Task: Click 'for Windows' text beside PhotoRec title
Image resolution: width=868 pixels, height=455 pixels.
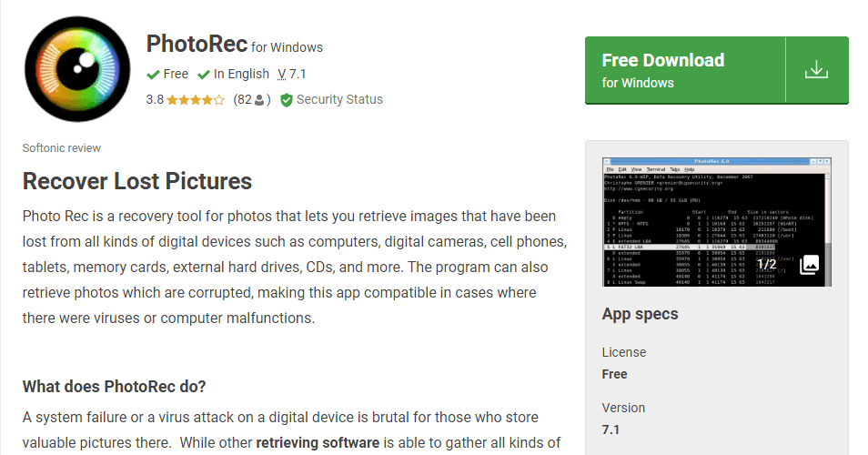Action: pyautogui.click(x=287, y=47)
